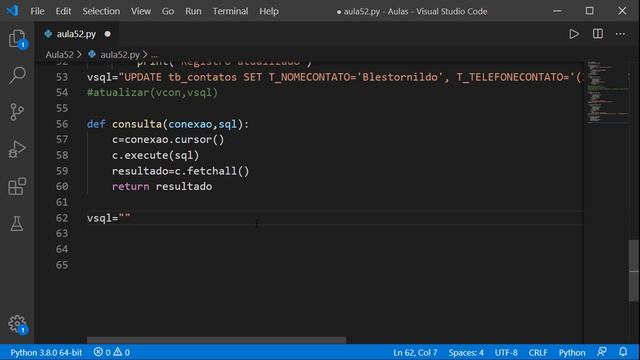Close unsaved aula52.py tab via dot
Image resolution: width=640 pixels, height=360 pixels.
click(107, 34)
